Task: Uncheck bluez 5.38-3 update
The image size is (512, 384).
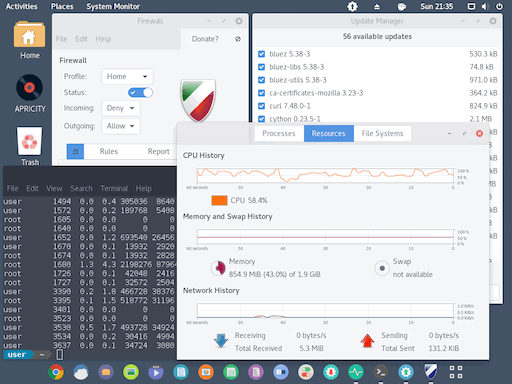Action: pos(262,54)
